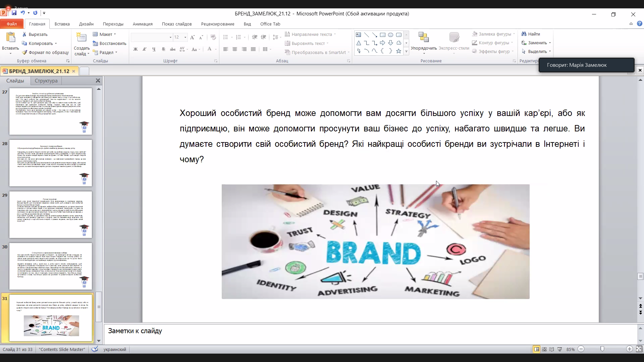Open the Дизайн ribbon tab
This screenshot has width=644, height=362.
coord(86,24)
